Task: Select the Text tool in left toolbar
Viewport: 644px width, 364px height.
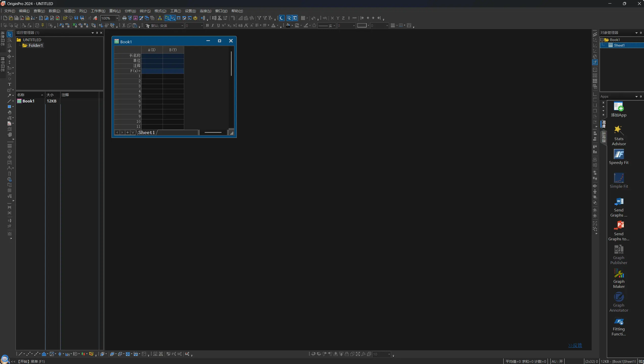Action: pos(10,84)
